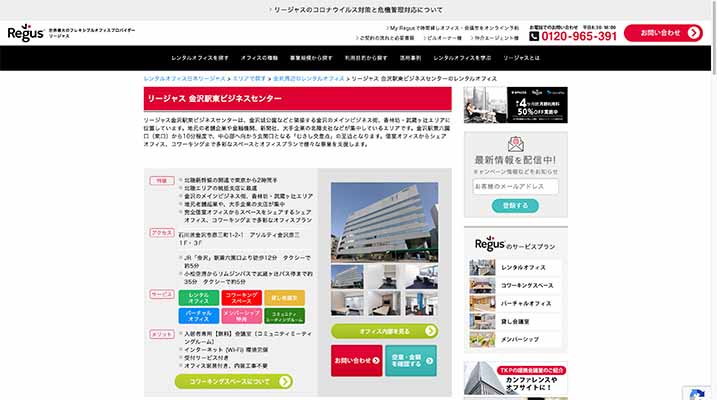Open the 50% OFF campaign banner
Screen dimensions: 717x400
515,105
